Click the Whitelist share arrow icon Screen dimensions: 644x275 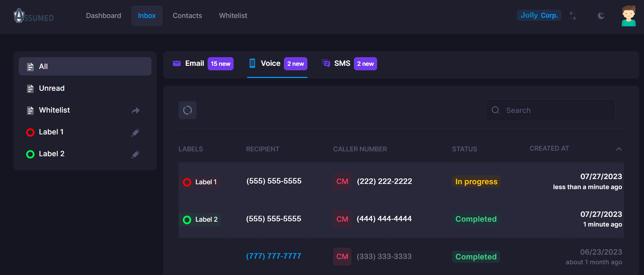[x=136, y=110]
